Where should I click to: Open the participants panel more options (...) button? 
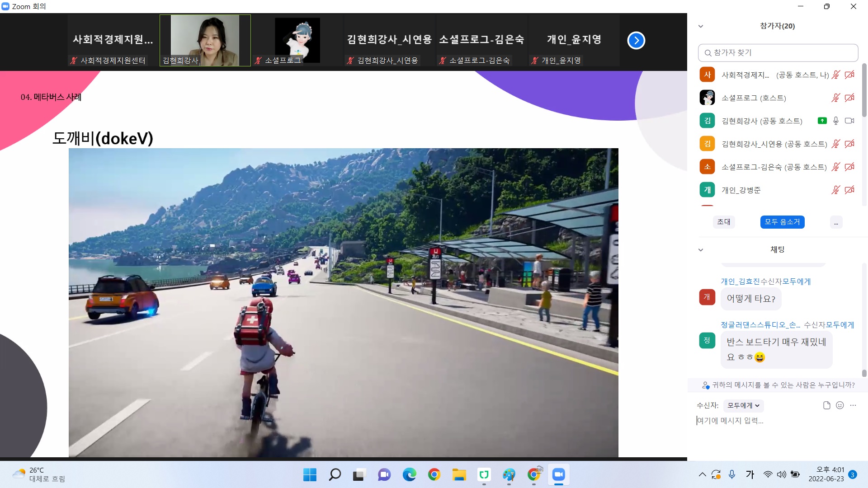[836, 222]
